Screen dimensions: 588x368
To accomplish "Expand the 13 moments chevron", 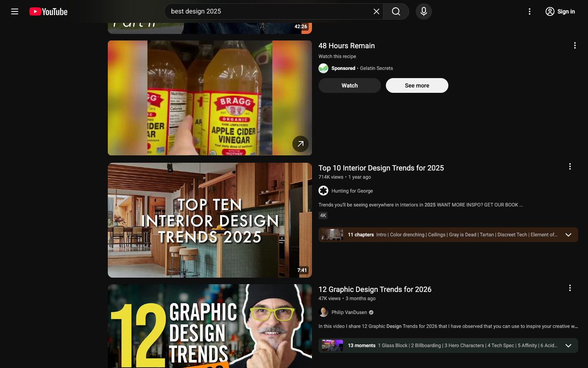I will coord(568,346).
